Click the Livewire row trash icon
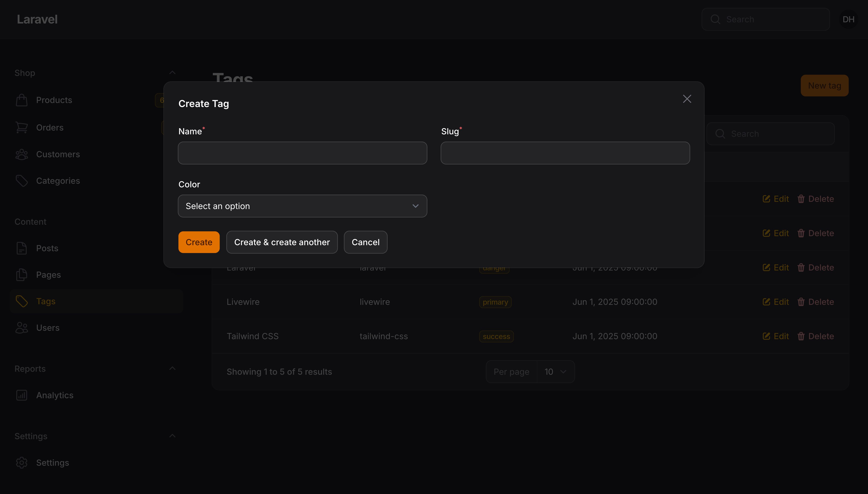The height and width of the screenshot is (494, 868). click(x=801, y=302)
